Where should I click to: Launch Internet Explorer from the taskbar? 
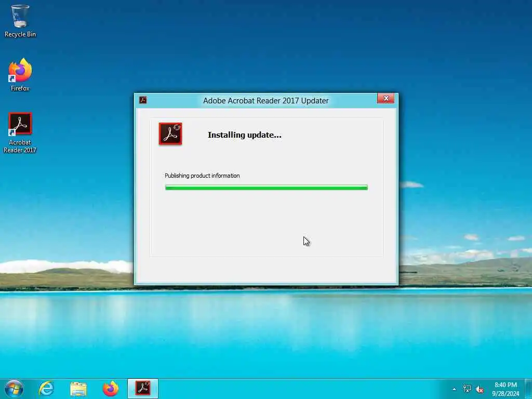coord(46,389)
